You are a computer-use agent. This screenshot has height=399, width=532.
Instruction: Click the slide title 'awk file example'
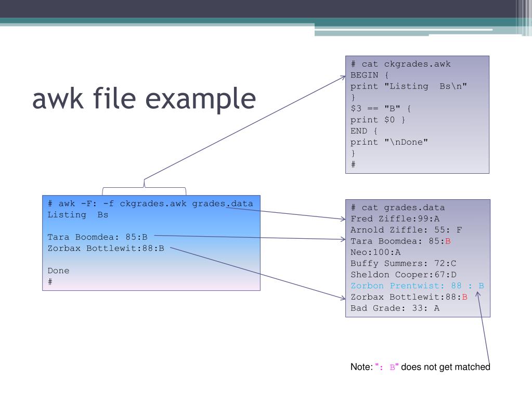point(144,98)
